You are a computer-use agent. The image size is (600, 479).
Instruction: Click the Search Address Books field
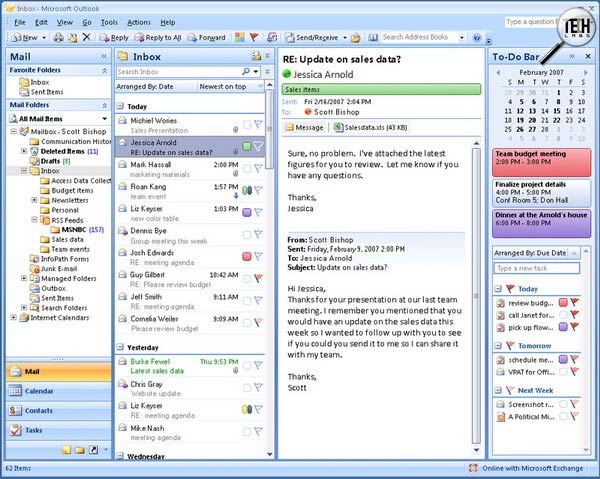(419, 37)
